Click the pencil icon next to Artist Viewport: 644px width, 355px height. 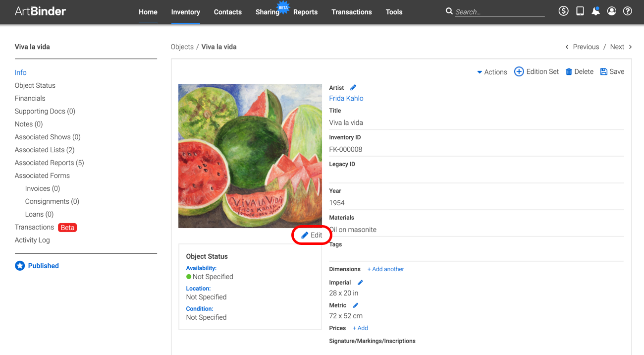pos(353,88)
